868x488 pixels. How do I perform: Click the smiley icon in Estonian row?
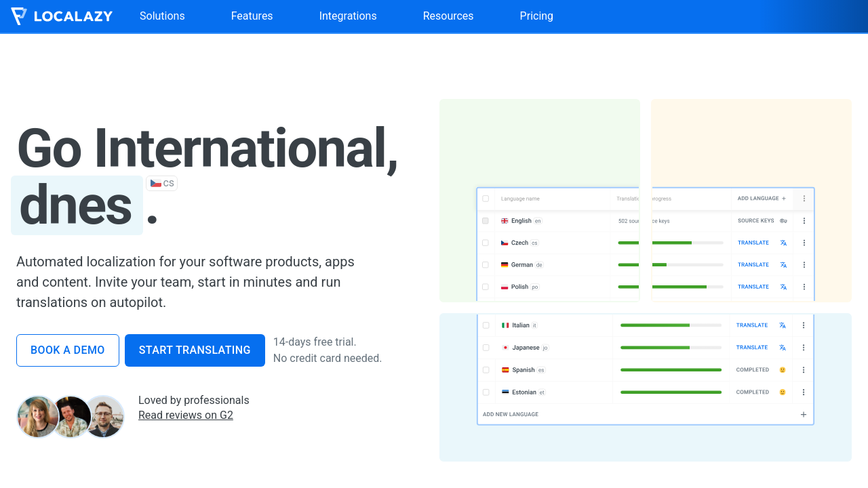(x=783, y=392)
